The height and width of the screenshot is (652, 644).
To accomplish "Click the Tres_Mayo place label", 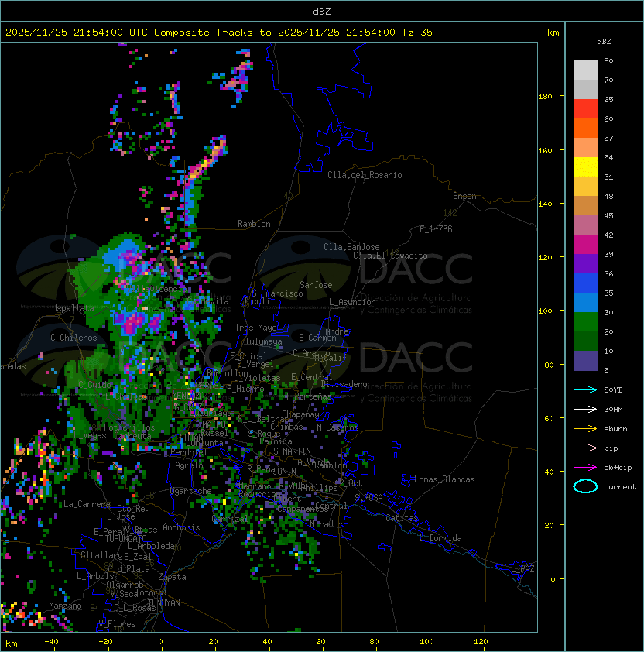I will click(x=255, y=328).
